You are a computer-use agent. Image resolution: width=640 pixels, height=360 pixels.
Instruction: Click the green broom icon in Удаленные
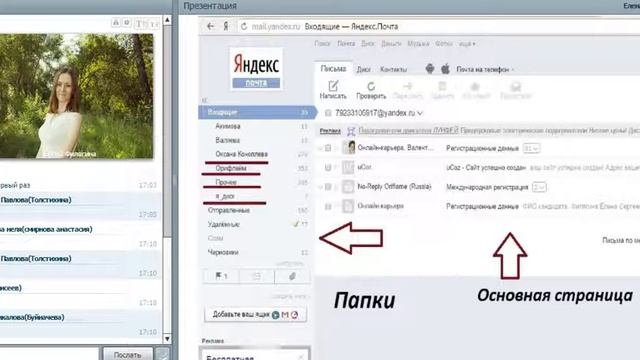click(296, 224)
